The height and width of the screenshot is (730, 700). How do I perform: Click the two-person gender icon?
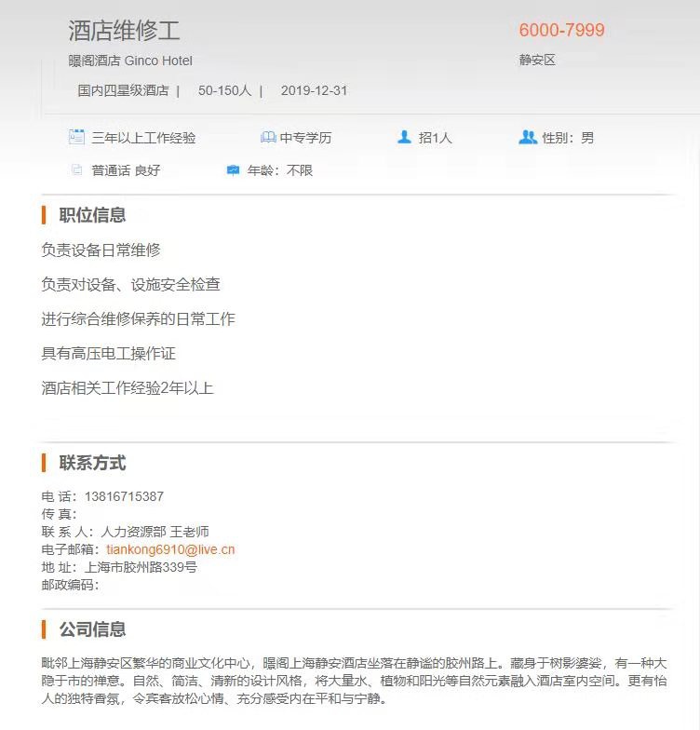(x=528, y=137)
